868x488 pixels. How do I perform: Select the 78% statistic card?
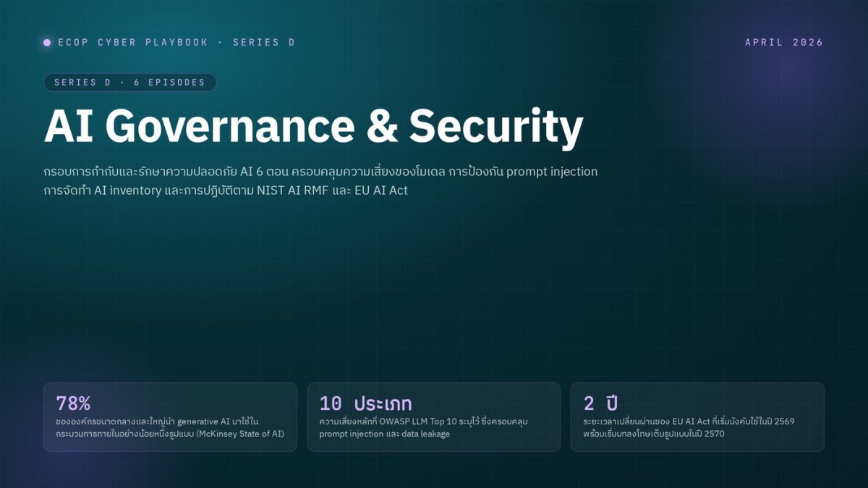pyautogui.click(x=170, y=417)
